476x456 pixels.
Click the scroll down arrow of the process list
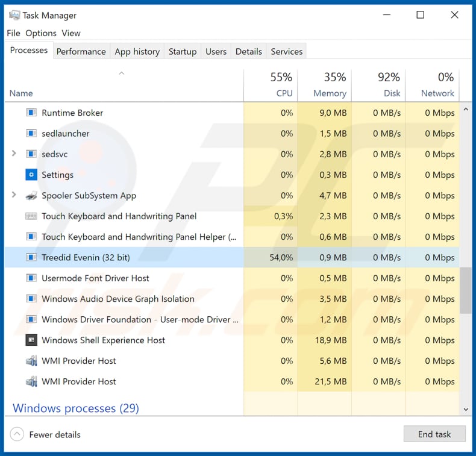pos(466,410)
